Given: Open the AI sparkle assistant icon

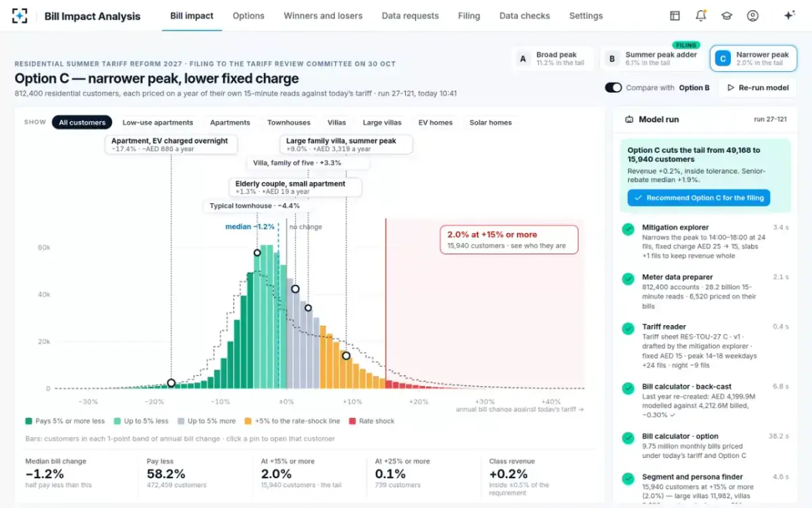Looking at the screenshot, I should [788, 16].
